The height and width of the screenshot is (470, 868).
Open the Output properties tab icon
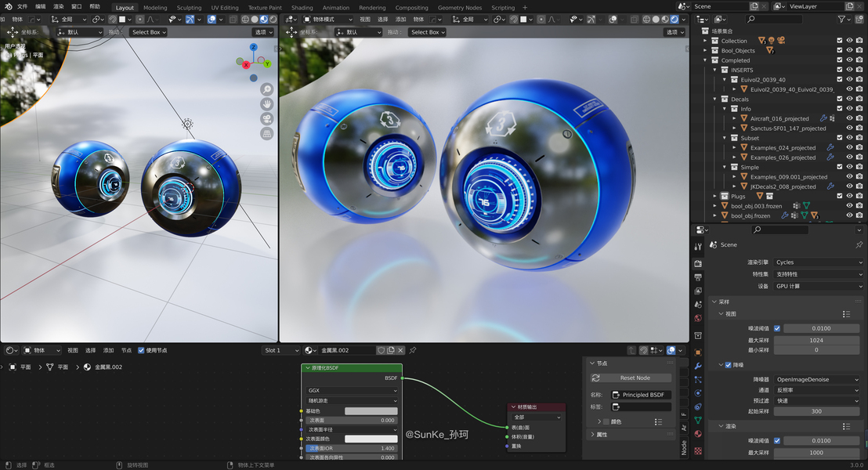click(698, 277)
